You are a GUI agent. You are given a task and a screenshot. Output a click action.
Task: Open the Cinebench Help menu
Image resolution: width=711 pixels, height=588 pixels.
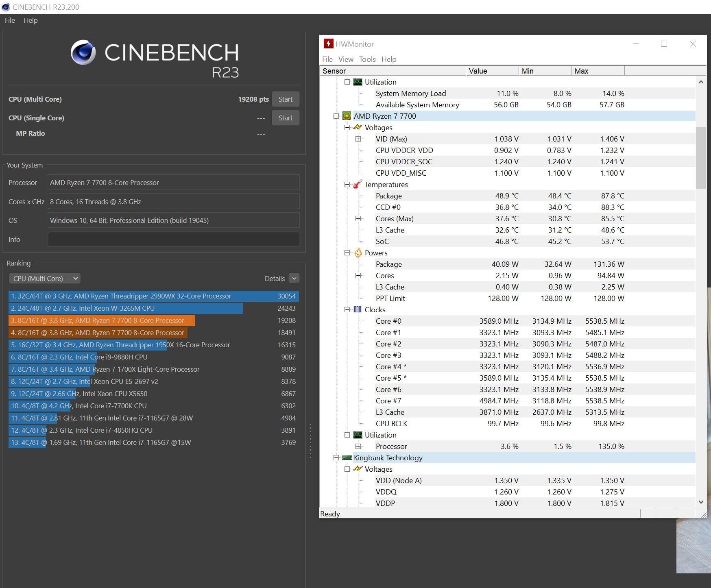coord(31,20)
